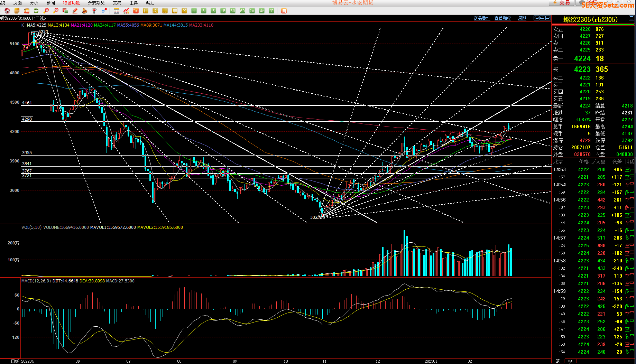
Task: Click the 4464 horizontal line price label
Action: pos(27,103)
